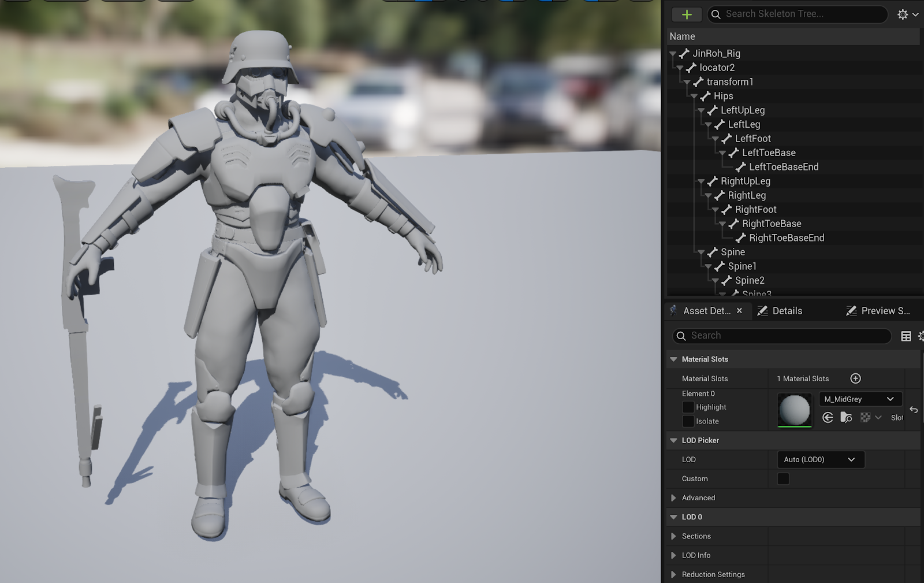Add a new material slot with the plus icon
Screen dimensions: 924x583
click(855, 378)
